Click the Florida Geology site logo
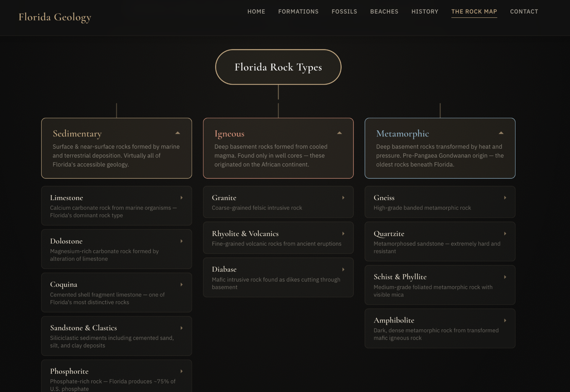 coord(55,17)
